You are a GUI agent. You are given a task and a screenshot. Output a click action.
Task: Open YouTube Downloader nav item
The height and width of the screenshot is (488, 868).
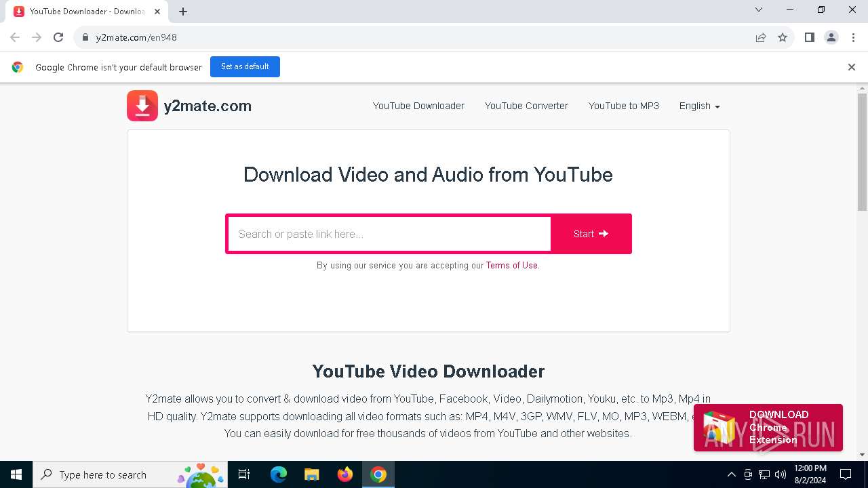click(418, 106)
